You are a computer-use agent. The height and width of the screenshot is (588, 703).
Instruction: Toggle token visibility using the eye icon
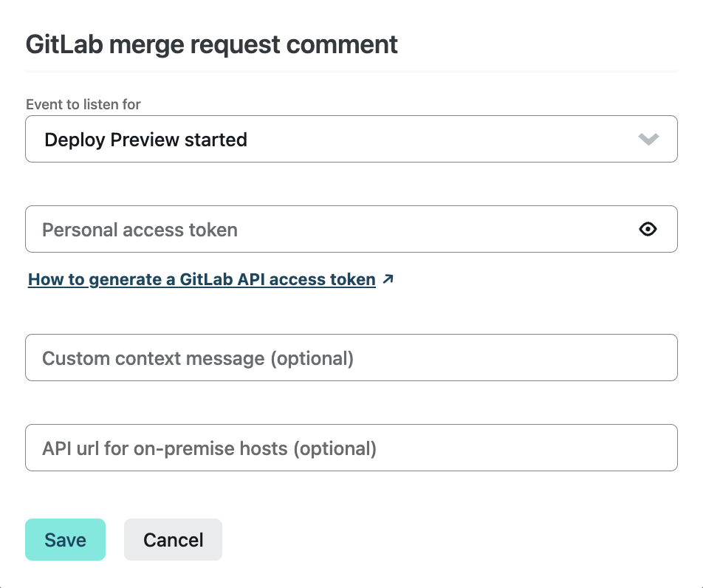click(648, 229)
